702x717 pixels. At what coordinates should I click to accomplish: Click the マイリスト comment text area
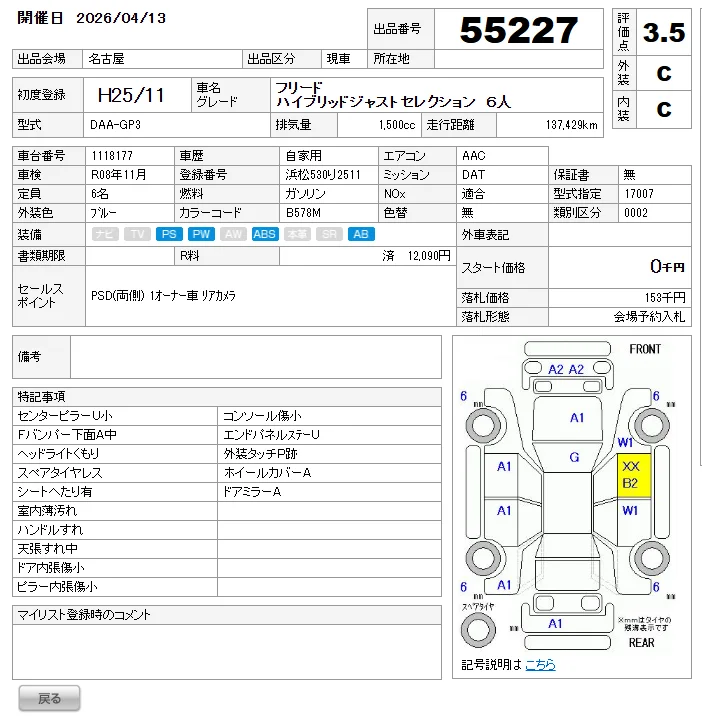tap(227, 652)
